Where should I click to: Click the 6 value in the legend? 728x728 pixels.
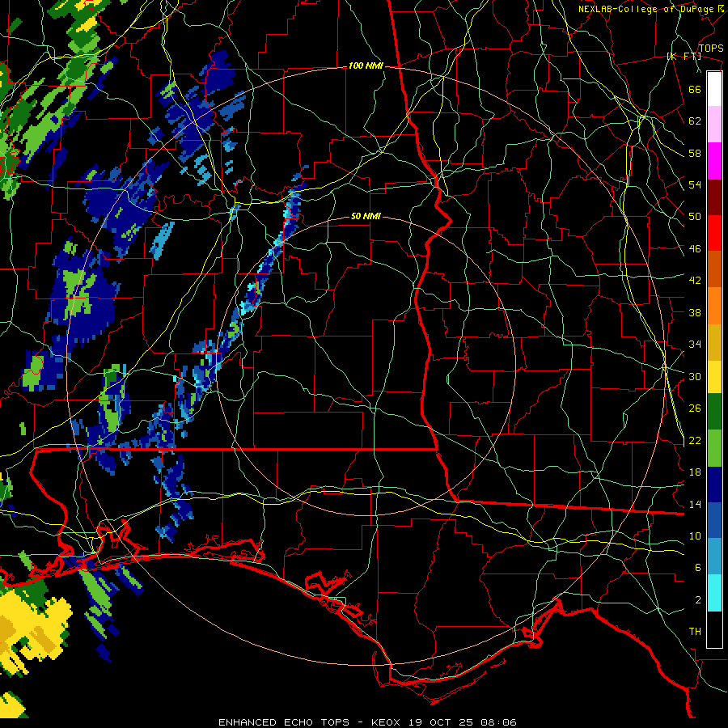698,568
